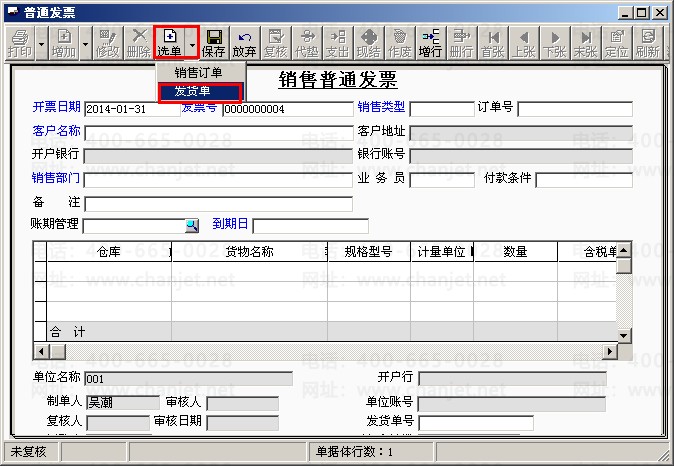Toggle the dropdown arrow beside 选单
The height and width of the screenshot is (466, 674).
tap(192, 43)
